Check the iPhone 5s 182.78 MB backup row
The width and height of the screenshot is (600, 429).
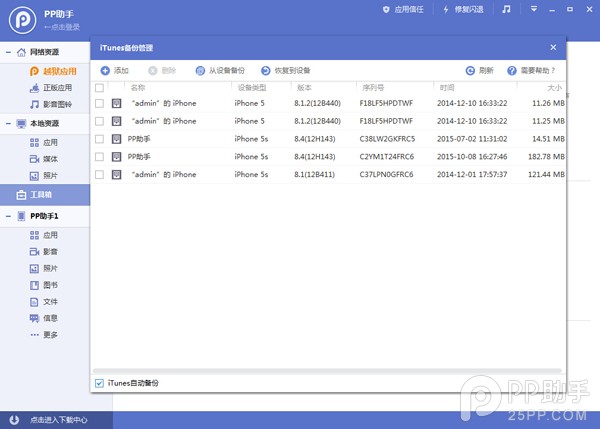coord(99,157)
